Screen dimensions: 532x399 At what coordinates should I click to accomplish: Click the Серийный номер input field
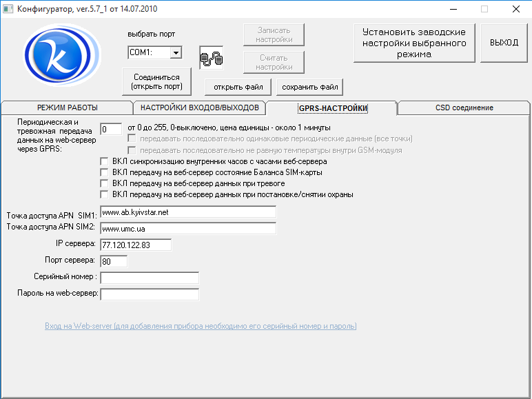click(x=150, y=278)
